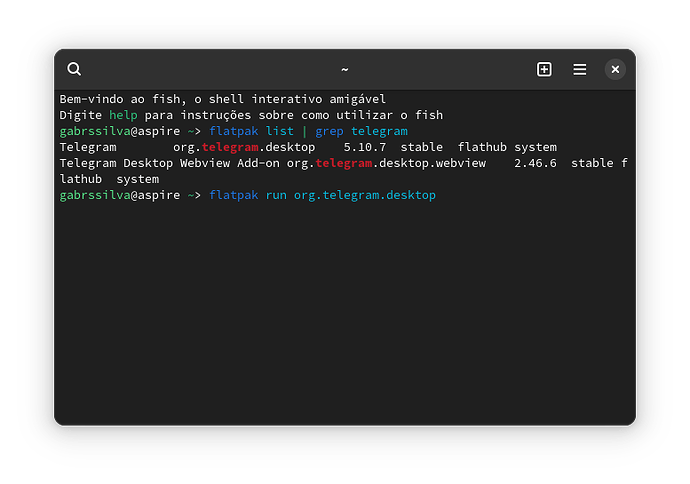Open the hamburger main menu
690x484 pixels.
coord(579,69)
